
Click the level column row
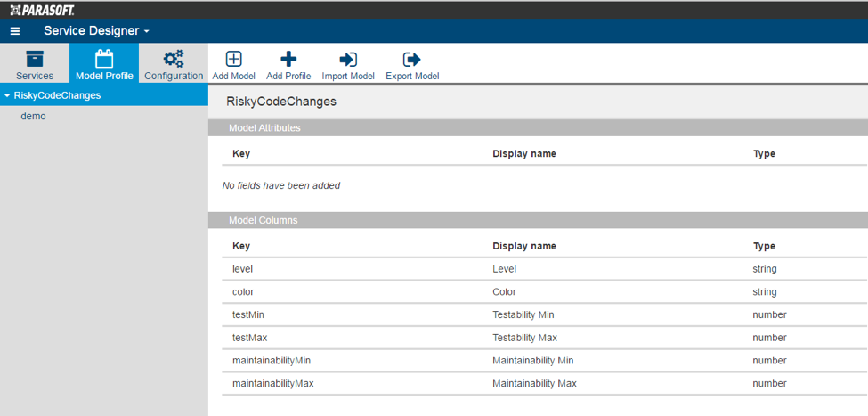544,269
